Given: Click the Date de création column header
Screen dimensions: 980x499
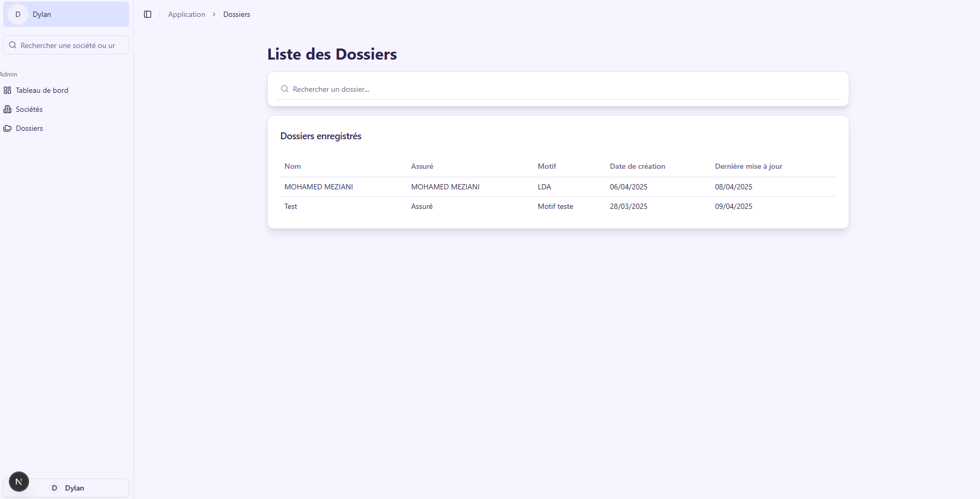Looking at the screenshot, I should tap(637, 166).
